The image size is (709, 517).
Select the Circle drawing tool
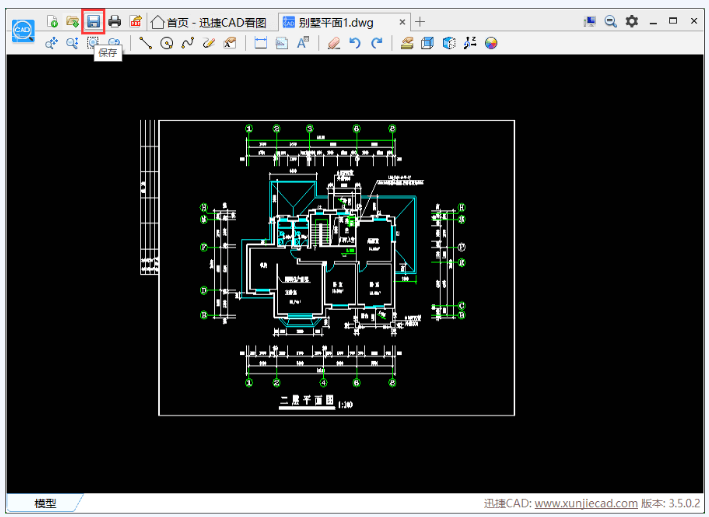(x=167, y=43)
